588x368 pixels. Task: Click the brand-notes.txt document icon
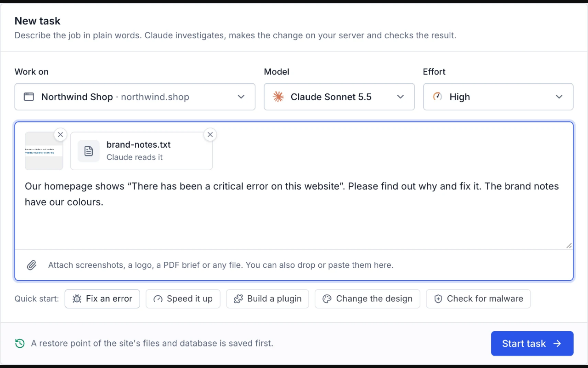89,151
